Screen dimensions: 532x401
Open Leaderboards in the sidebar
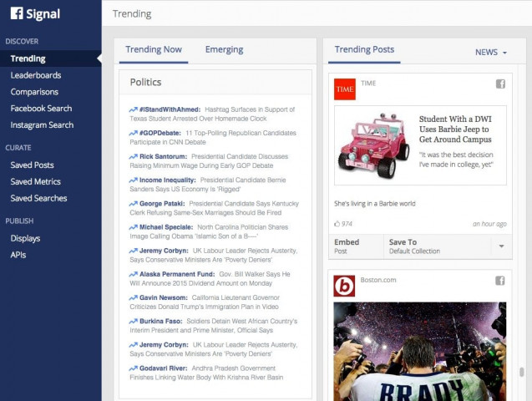pyautogui.click(x=36, y=75)
